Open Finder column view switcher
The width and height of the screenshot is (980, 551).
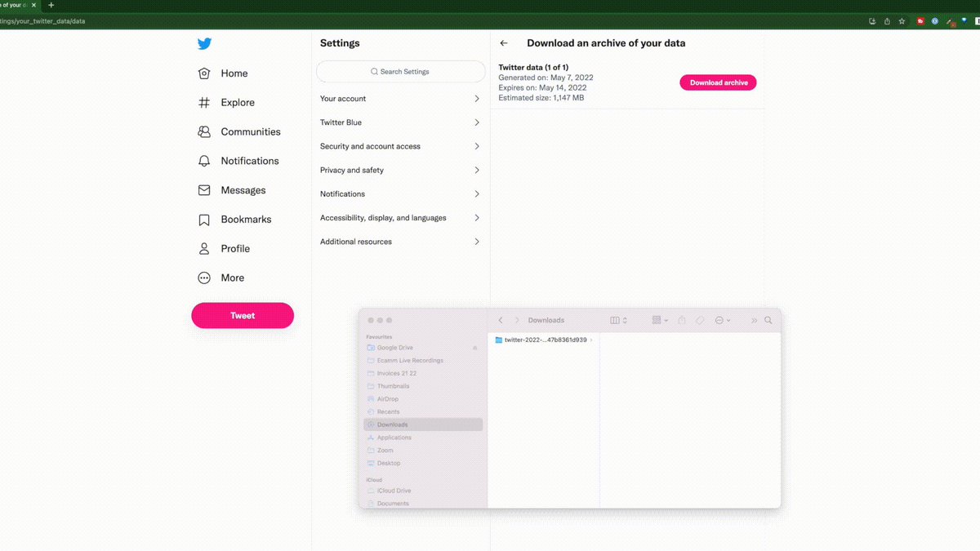618,321
